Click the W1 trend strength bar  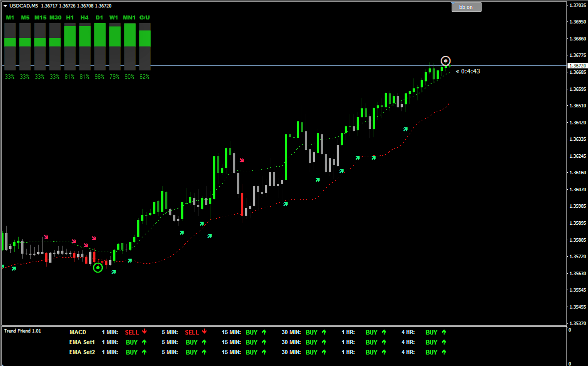click(115, 46)
